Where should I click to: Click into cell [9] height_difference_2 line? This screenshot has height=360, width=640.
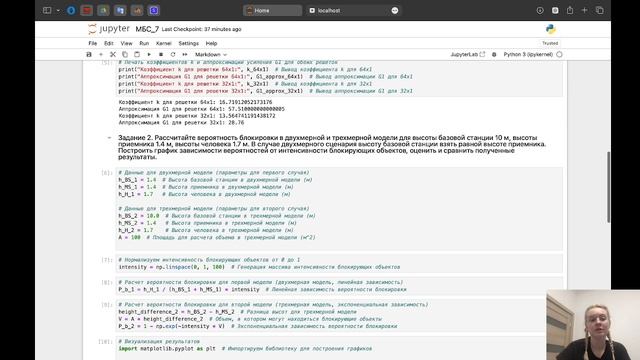click(x=237, y=312)
